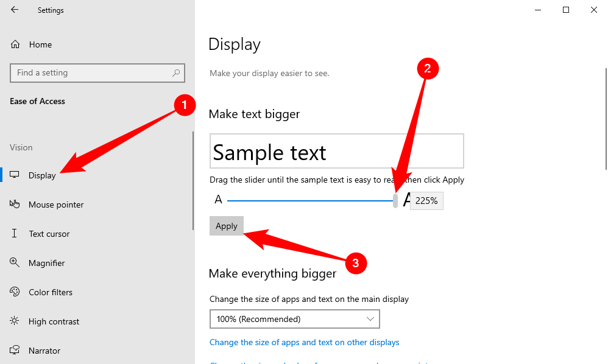Click the Narrator icon
Screen dimensions: 608x364
pos(15,350)
